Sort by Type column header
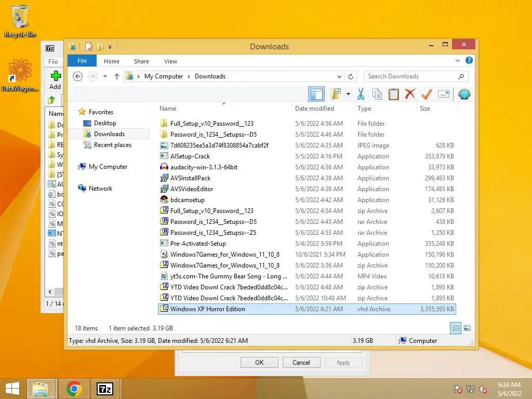Viewport: 532px width, 399px height. tap(364, 108)
